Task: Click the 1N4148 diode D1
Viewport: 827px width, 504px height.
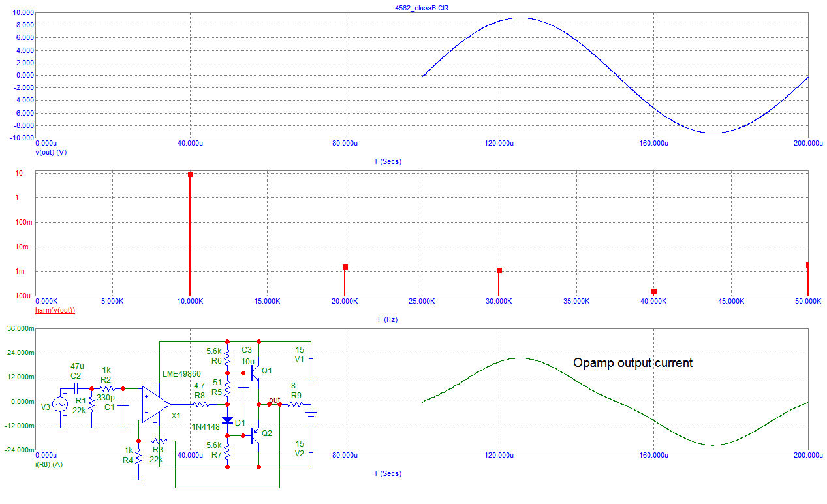Action: coord(227,421)
